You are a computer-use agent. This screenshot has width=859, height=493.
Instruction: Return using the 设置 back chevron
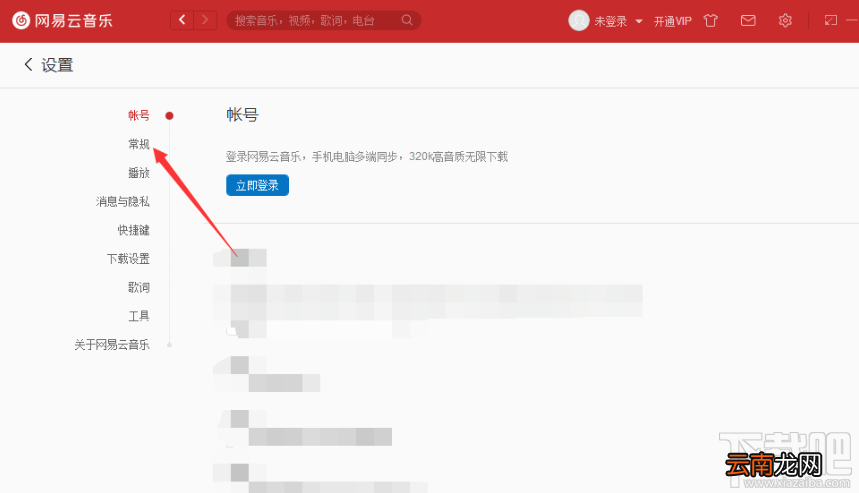click(28, 65)
